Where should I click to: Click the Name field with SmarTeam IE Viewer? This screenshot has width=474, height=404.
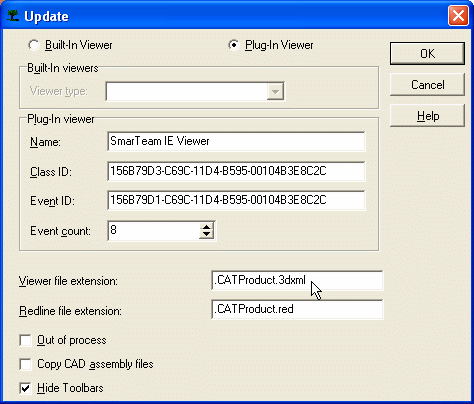(x=236, y=141)
